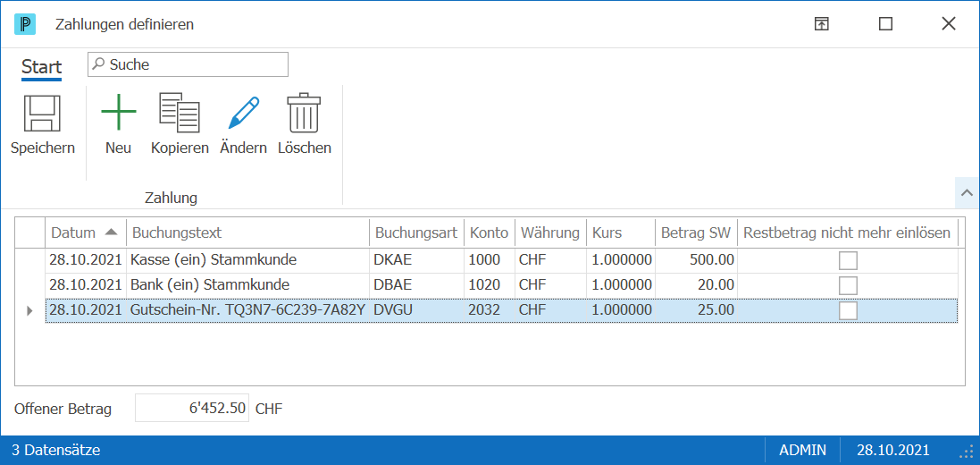Click the date cell in Kasse row

(87, 260)
